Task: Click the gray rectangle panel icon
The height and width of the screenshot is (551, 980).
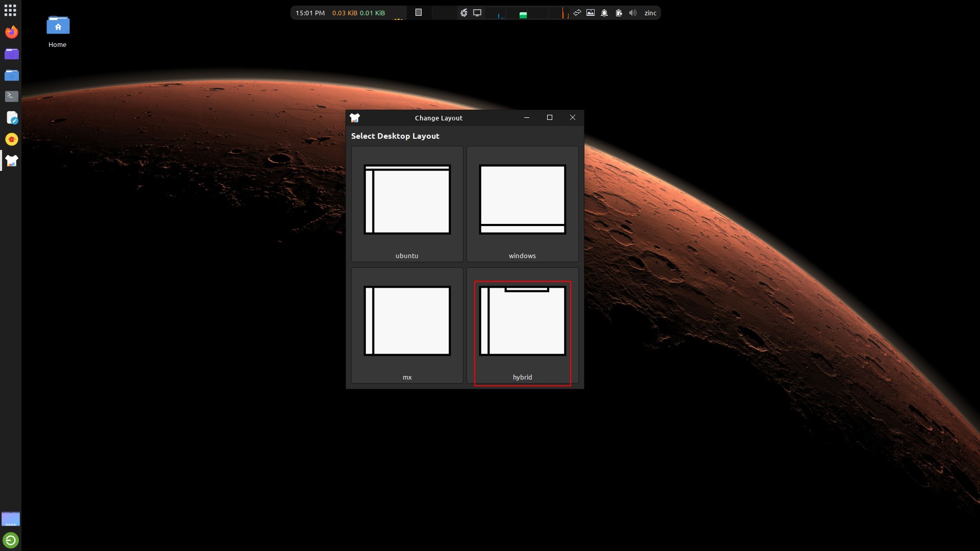Action: pyautogui.click(x=419, y=13)
